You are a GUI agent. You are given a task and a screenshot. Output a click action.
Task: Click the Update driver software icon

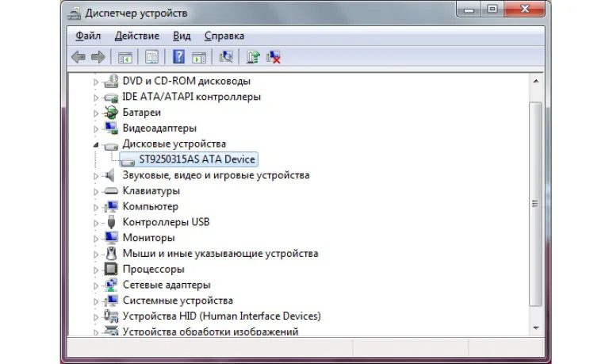coord(253,57)
